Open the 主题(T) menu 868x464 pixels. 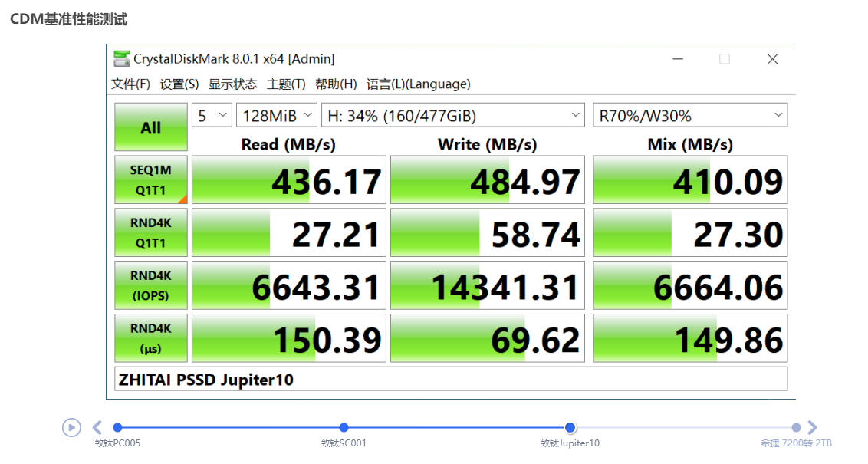tap(286, 84)
